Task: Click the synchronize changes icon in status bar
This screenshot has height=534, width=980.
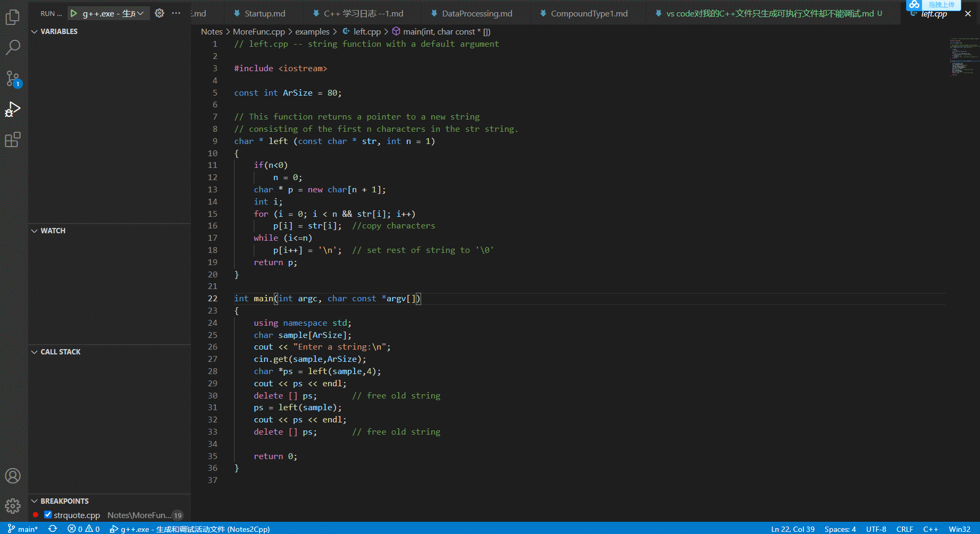Action: pos(53,529)
